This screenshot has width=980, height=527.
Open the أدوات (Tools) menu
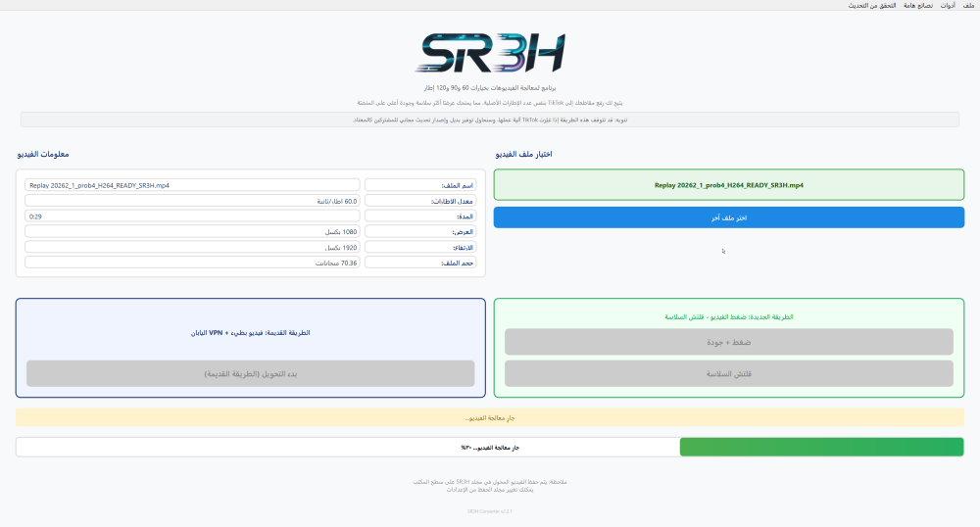tap(948, 5)
